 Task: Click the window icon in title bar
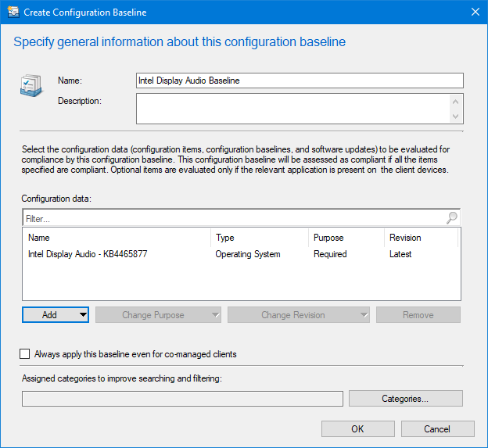tap(13, 13)
